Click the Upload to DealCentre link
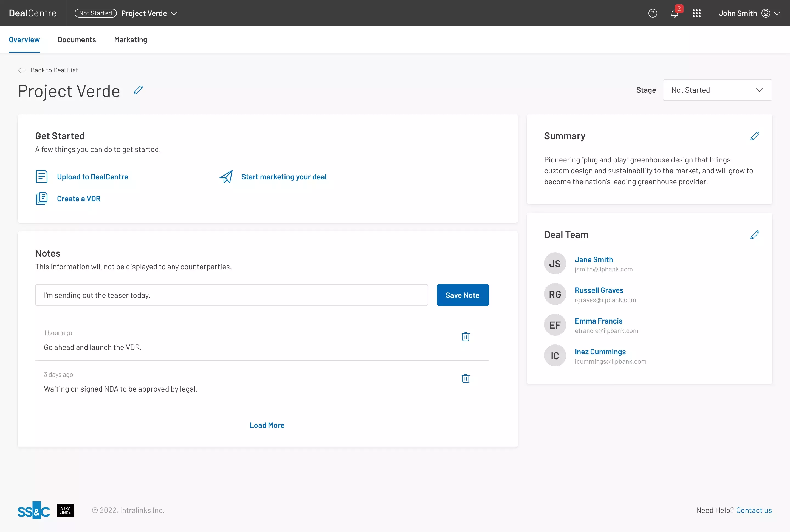Viewport: 790px width, 532px height. click(92, 177)
